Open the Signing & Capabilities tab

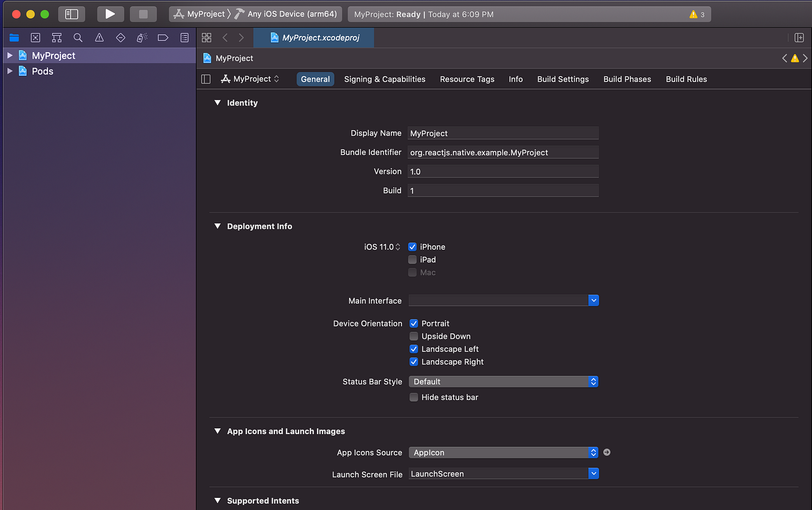coord(385,79)
